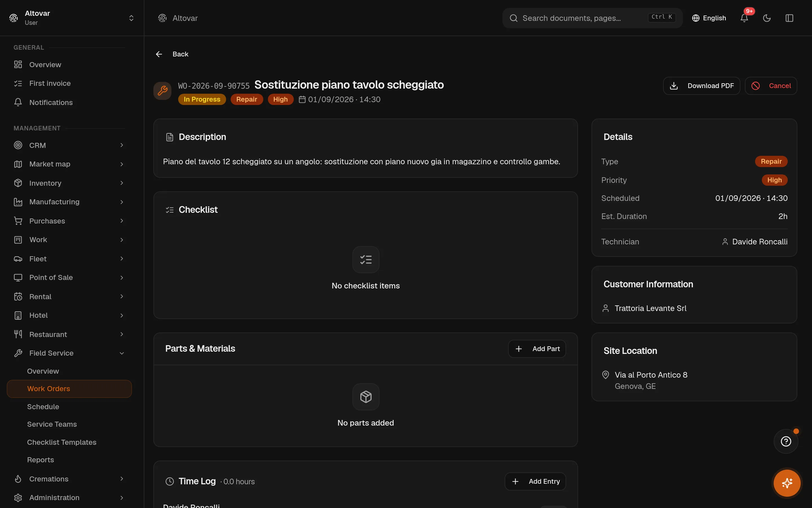Click the globe language icon
812x508 pixels.
[x=696, y=18]
